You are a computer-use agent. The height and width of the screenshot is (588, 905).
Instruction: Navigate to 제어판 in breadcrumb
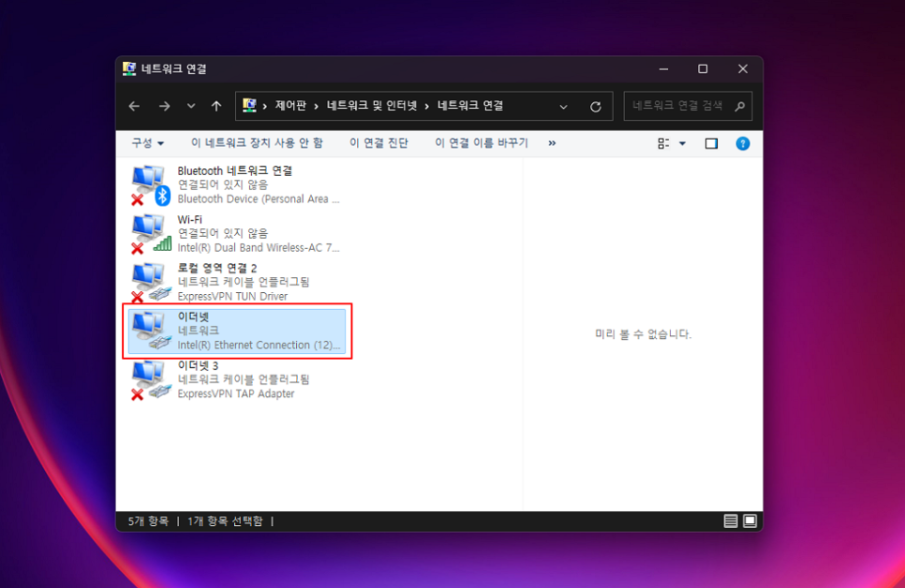pos(290,106)
